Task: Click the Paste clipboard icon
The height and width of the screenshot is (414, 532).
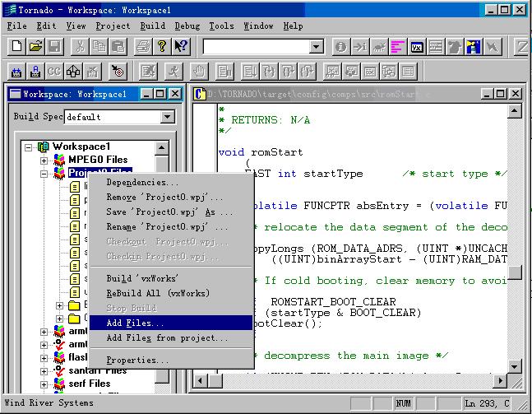Action: (x=118, y=46)
